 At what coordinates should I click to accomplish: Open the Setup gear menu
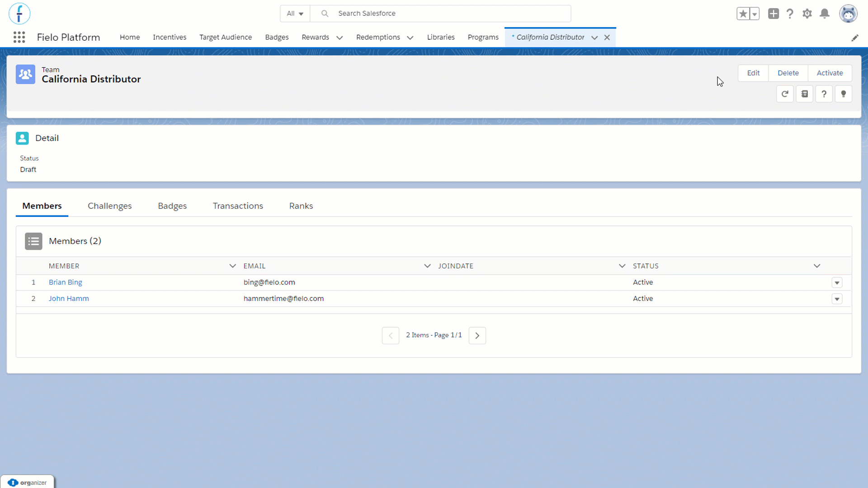807,14
